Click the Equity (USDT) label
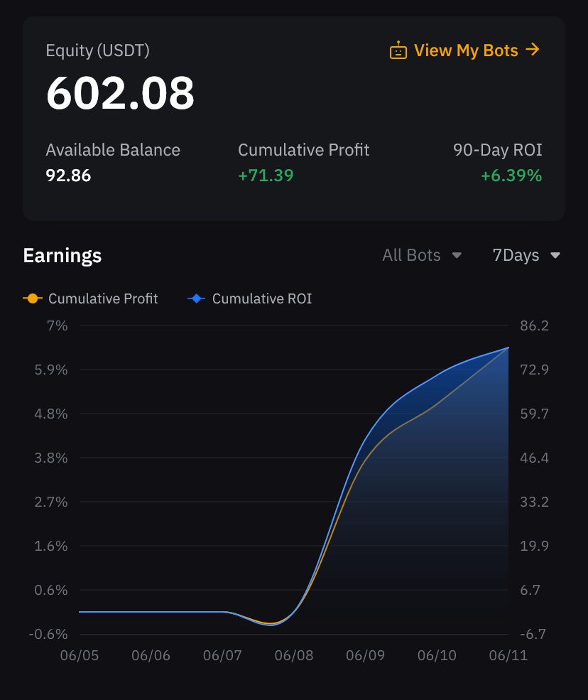Viewport: 588px width, 700px height. click(98, 50)
